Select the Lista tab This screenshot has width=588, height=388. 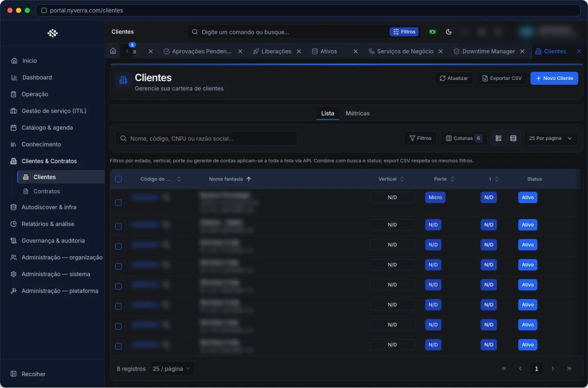point(328,113)
